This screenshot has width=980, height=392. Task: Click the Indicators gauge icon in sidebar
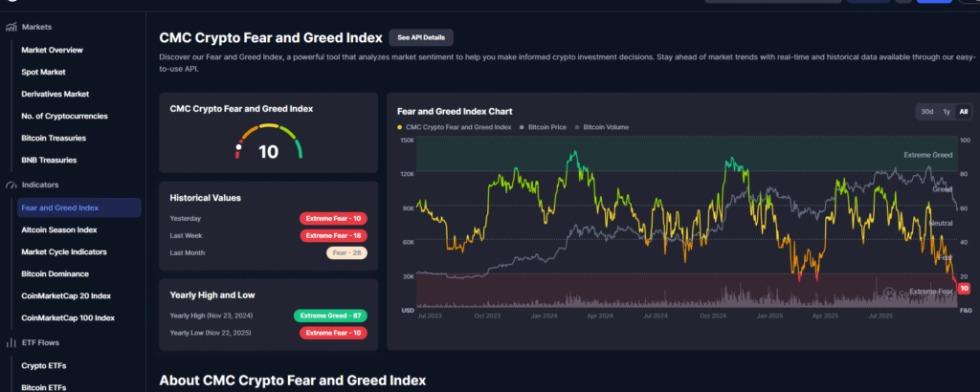pyautogui.click(x=11, y=185)
